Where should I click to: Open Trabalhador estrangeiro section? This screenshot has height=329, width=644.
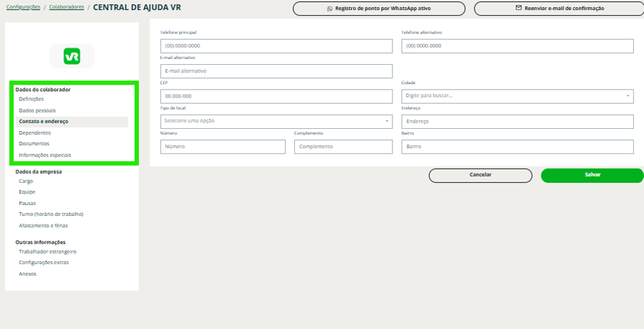[48, 252]
